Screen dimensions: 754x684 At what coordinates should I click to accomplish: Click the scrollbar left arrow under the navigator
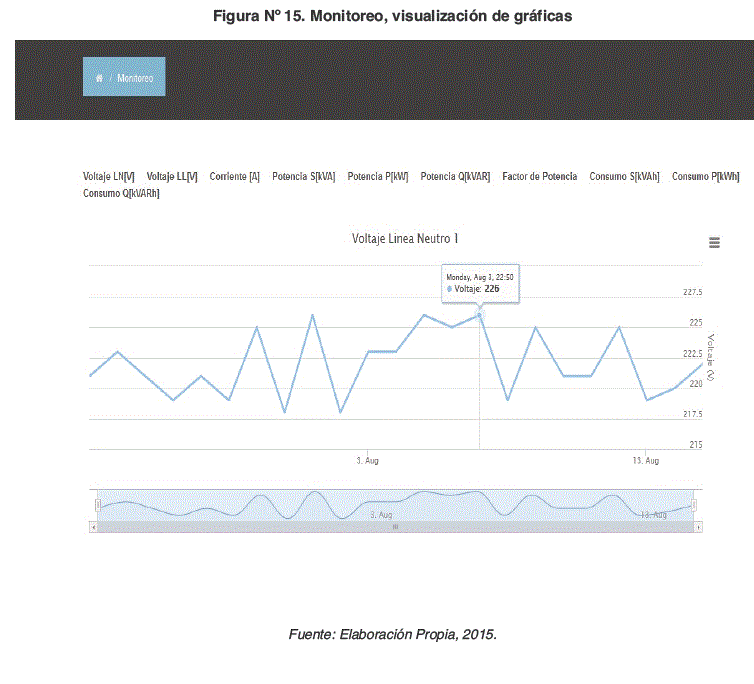click(93, 526)
